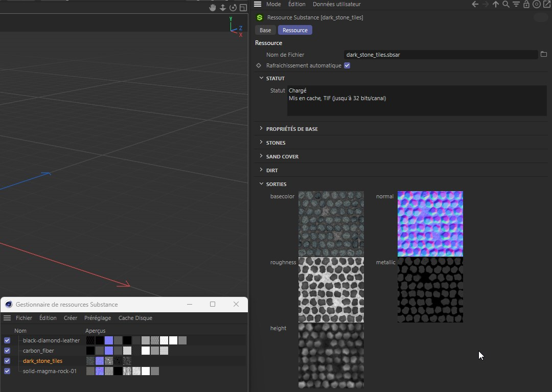This screenshot has height=392, width=552.
Task: Switch to the Base tab
Action: pos(265,30)
